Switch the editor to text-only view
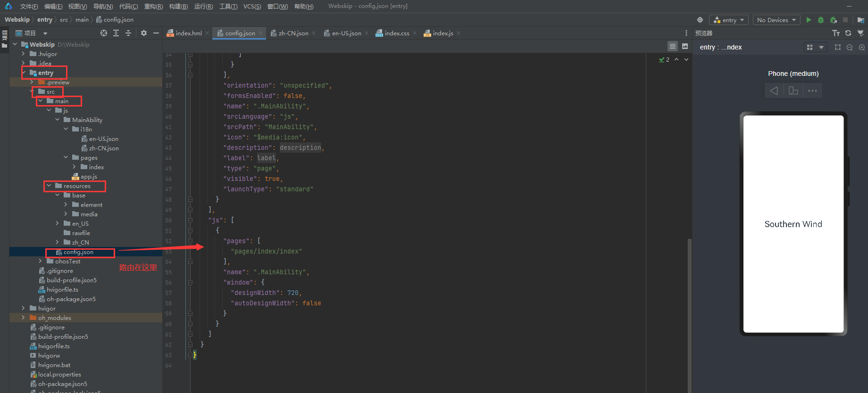Viewport: 868px width, 393px height. click(x=673, y=46)
